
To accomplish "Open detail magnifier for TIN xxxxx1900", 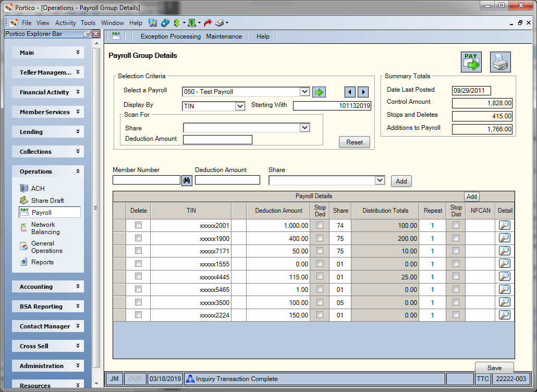I will coord(505,238).
